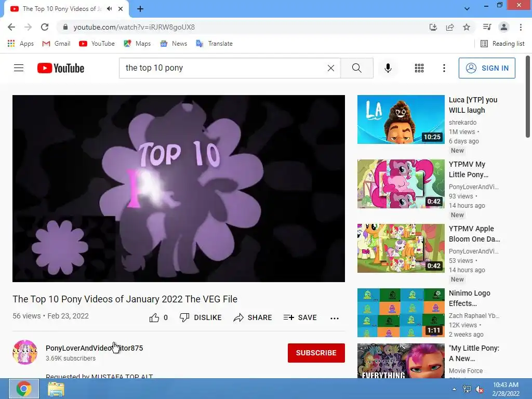Click the Chrome icon in the taskbar

[x=24, y=389]
